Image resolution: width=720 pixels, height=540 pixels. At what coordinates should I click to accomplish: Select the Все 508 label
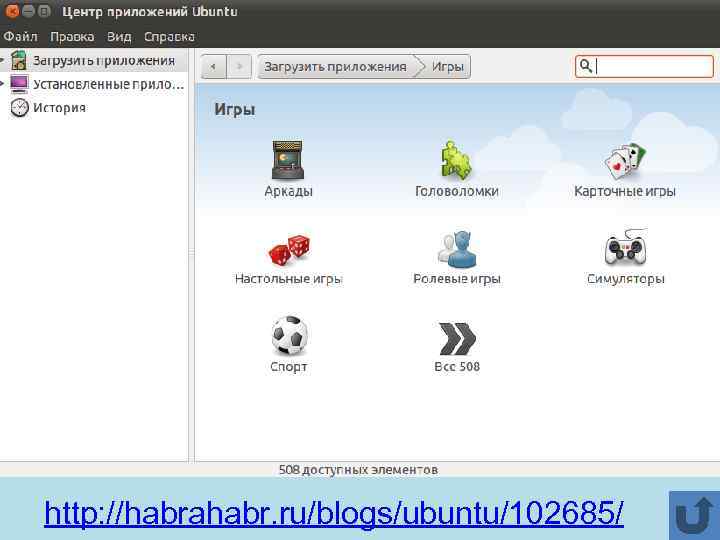(x=457, y=366)
